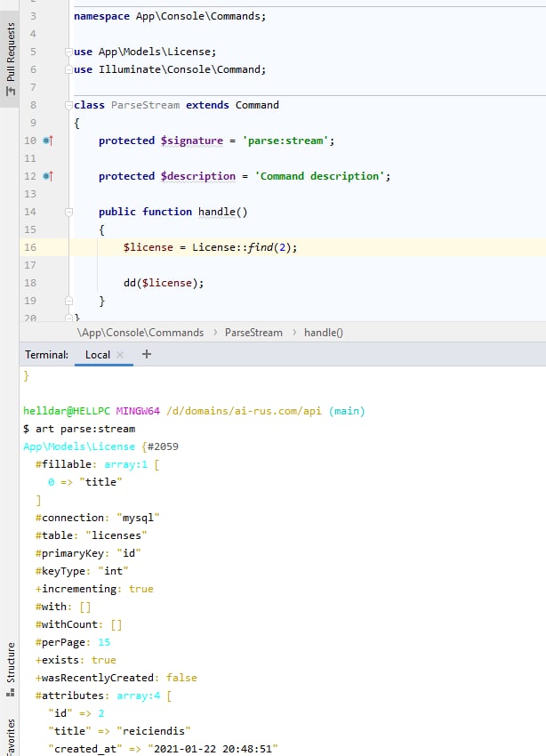This screenshot has width=546, height=756.
Task: Click #connection: "mysql" line
Action: point(97,518)
